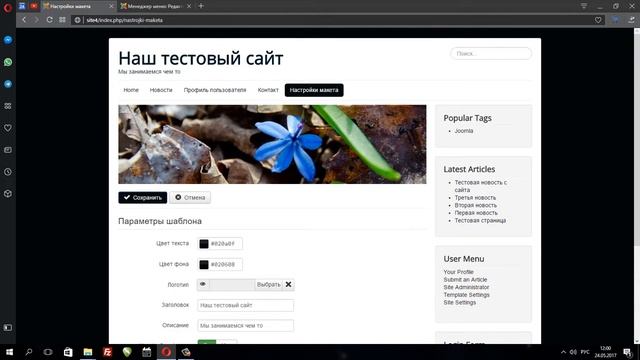Add page to bookmarks with heart icon

point(598,20)
